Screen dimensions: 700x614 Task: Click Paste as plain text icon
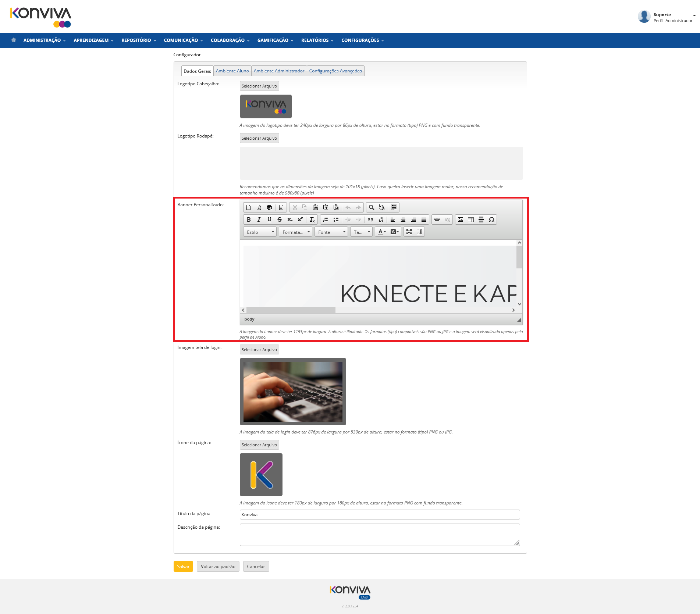pos(326,207)
